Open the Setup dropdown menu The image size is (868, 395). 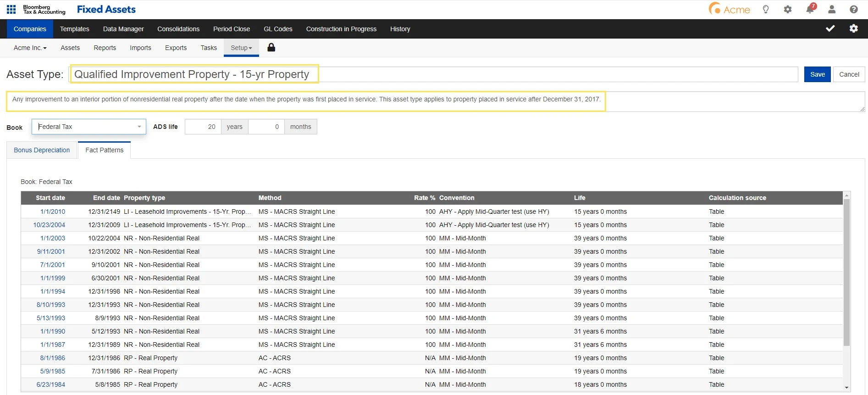click(241, 48)
